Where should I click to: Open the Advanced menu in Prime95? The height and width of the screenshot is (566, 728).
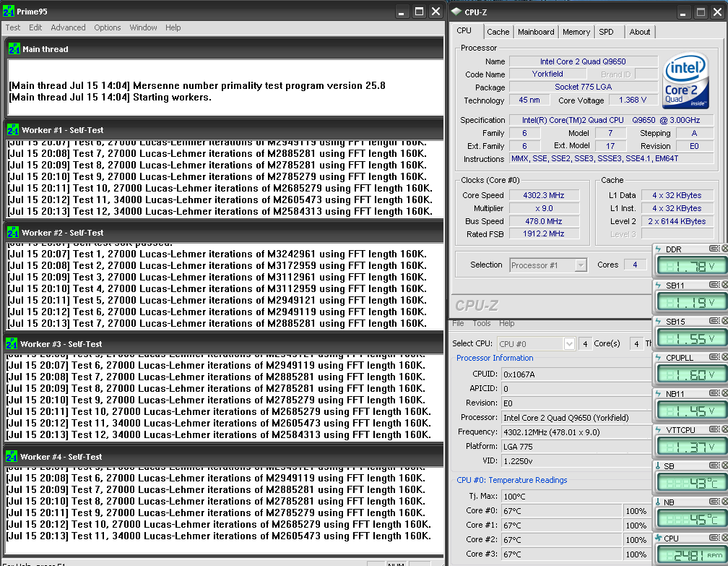(x=68, y=27)
